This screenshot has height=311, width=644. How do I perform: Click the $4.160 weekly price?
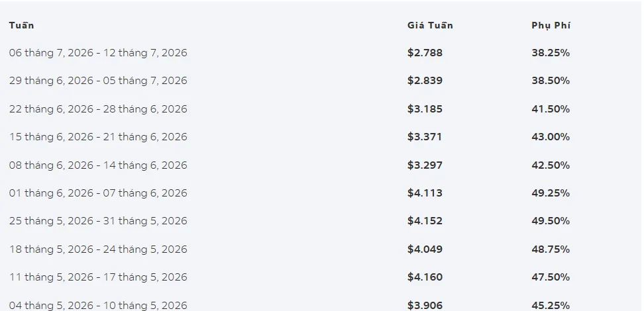pos(425,277)
